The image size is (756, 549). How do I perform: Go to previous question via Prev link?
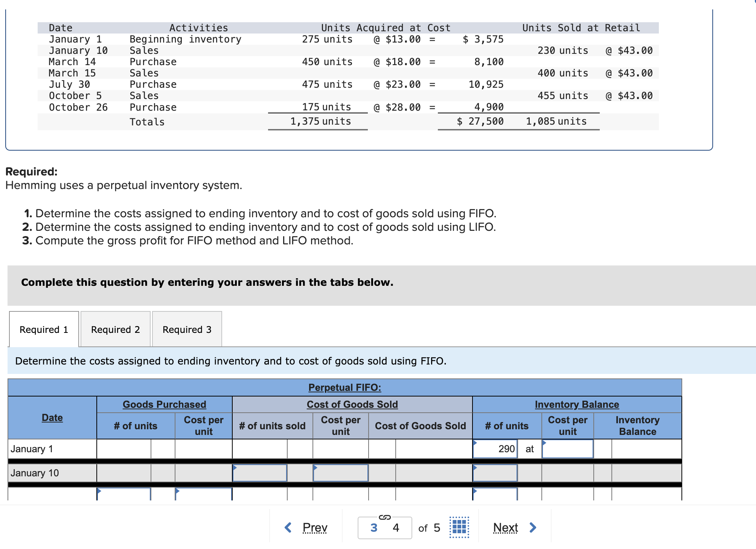(x=315, y=528)
